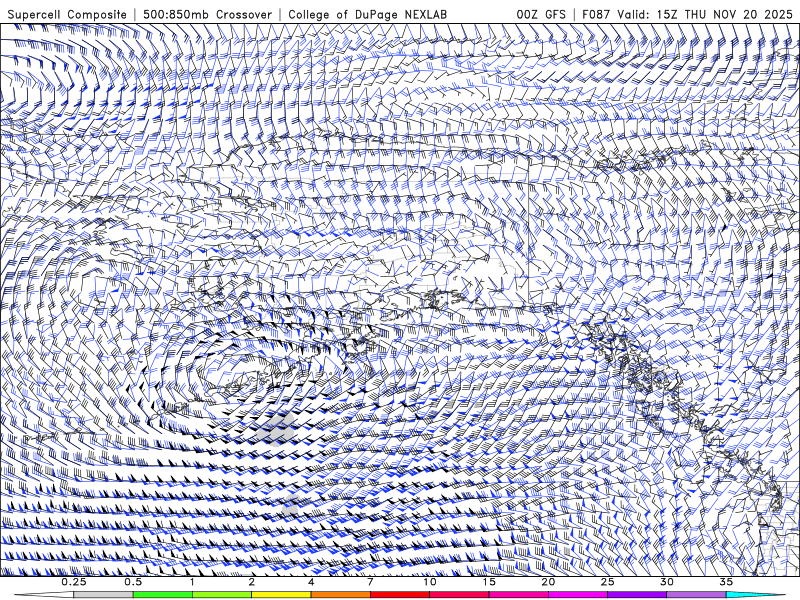
Task: Click the "20" legend value
Action: click(548, 582)
